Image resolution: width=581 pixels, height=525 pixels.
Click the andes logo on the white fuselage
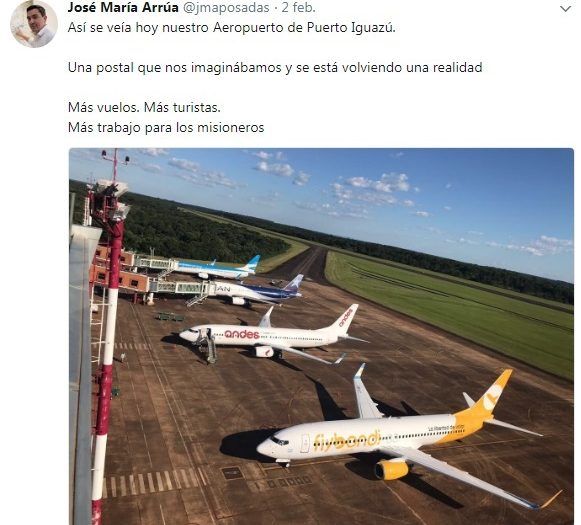242,334
